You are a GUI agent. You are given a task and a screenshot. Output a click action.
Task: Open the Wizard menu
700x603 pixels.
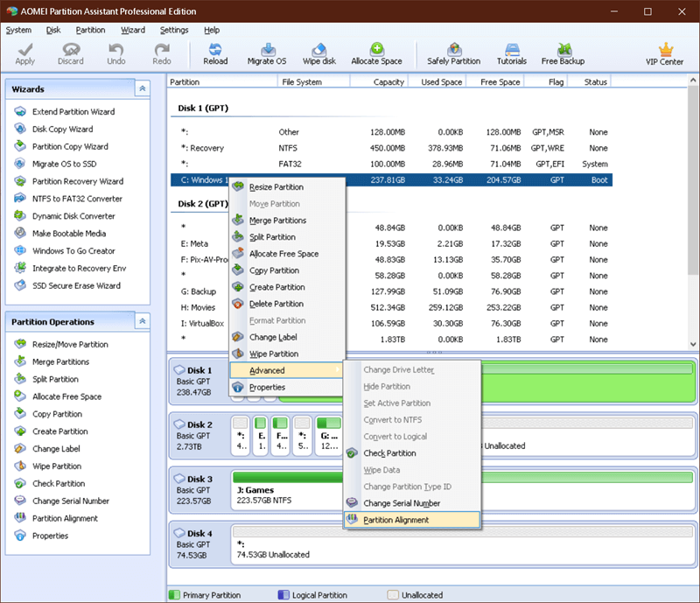[x=133, y=30]
